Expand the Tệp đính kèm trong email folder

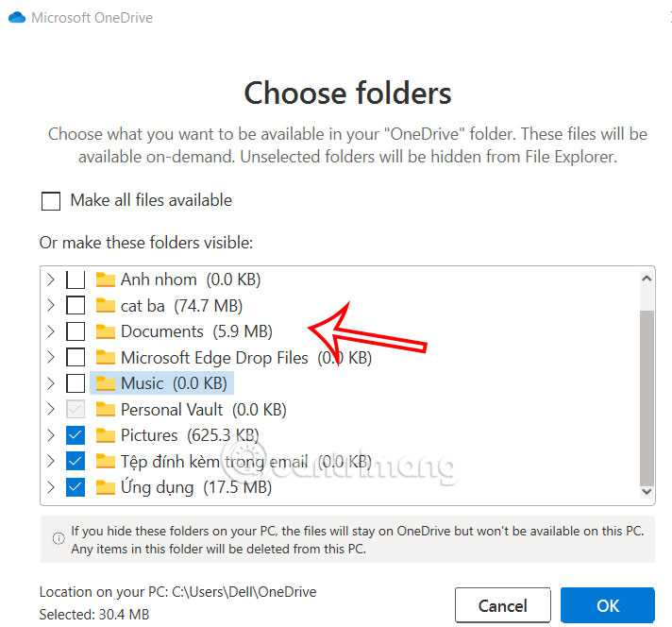coord(51,461)
